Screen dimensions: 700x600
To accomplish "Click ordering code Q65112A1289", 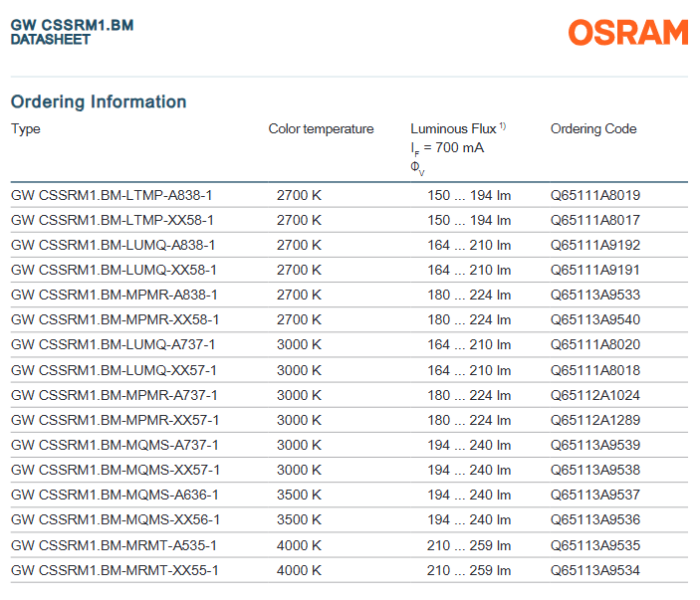I will coord(595,421).
